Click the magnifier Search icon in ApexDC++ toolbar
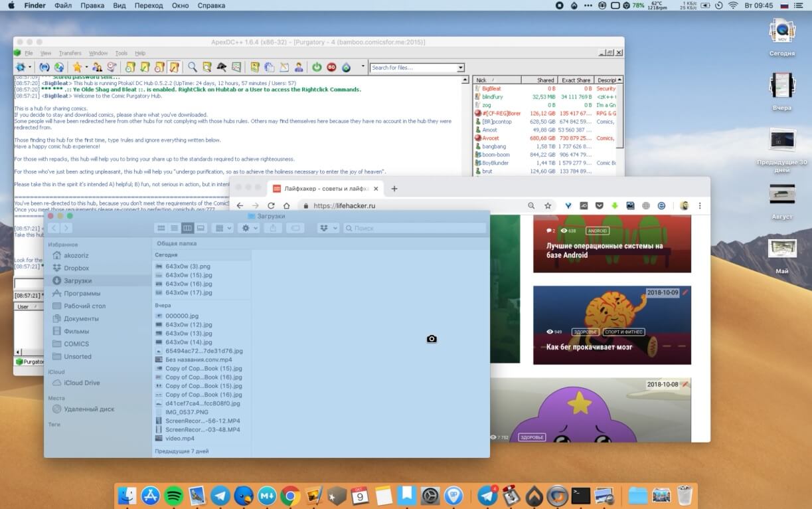Screen dimensions: 812x509 point(192,67)
